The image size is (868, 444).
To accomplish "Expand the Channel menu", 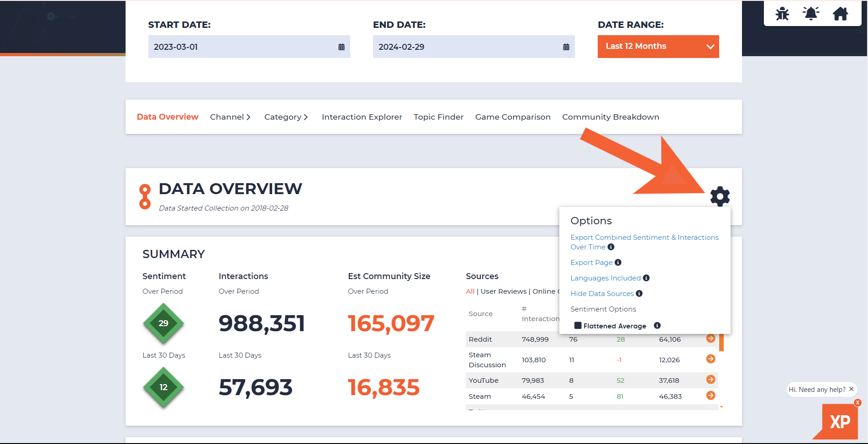I will (x=230, y=117).
